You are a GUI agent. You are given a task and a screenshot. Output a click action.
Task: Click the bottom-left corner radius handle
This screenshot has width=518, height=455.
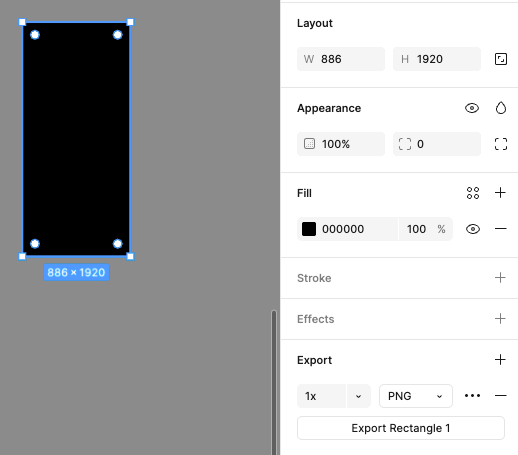(35, 244)
